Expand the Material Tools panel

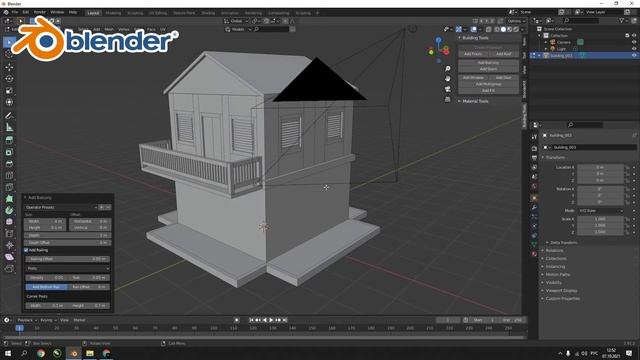[459, 101]
